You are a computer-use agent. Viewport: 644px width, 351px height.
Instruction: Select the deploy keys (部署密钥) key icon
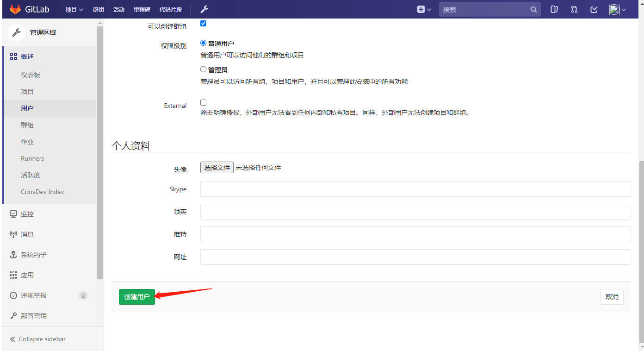(x=13, y=315)
